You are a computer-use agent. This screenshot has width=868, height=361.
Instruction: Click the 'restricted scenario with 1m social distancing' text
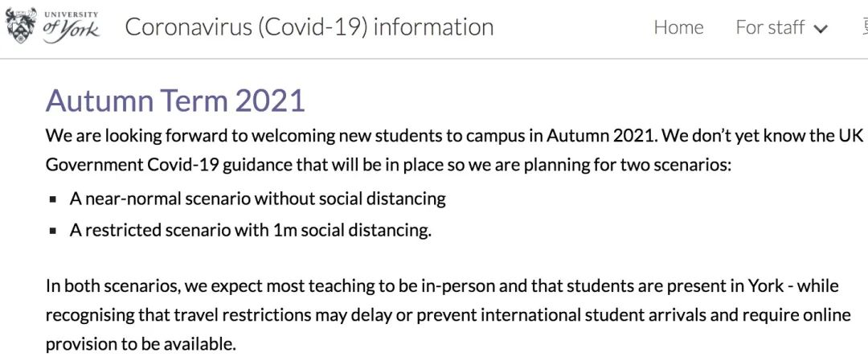coord(250,230)
